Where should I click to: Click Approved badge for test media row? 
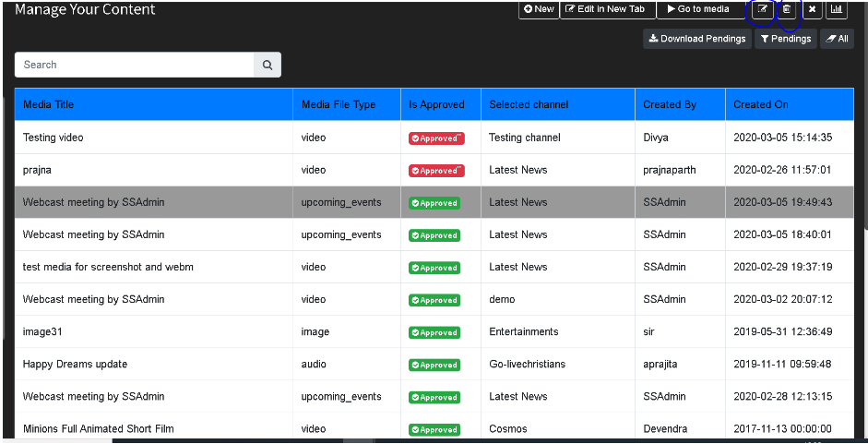[434, 268]
